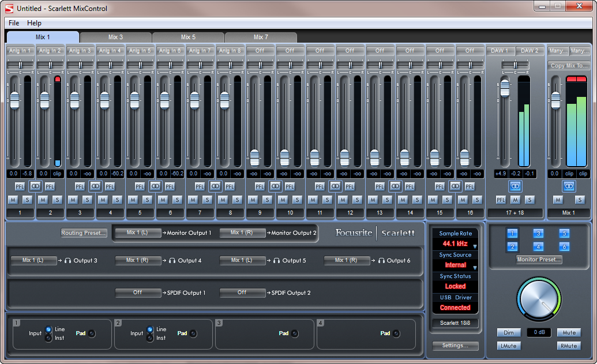The height and width of the screenshot is (364, 597).
Task: Toggle stereo link on DAW 17 + 18 channel
Action: coord(515,186)
